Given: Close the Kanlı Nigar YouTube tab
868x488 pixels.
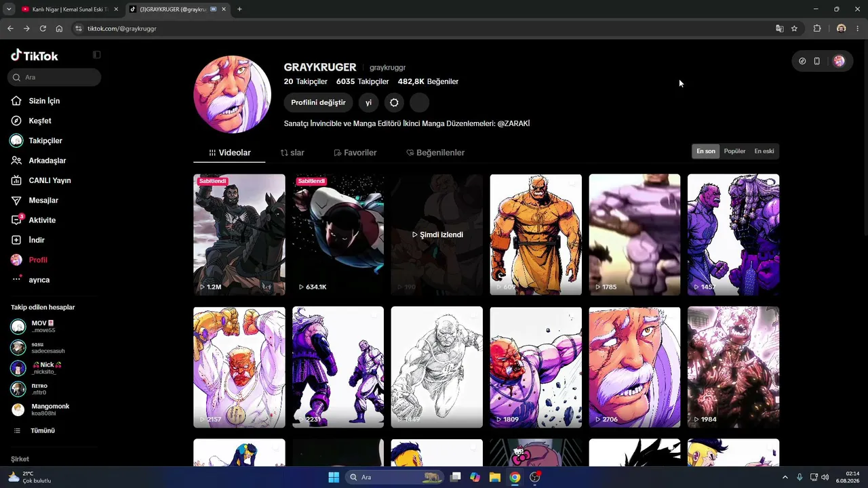Looking at the screenshot, I should (115, 9).
